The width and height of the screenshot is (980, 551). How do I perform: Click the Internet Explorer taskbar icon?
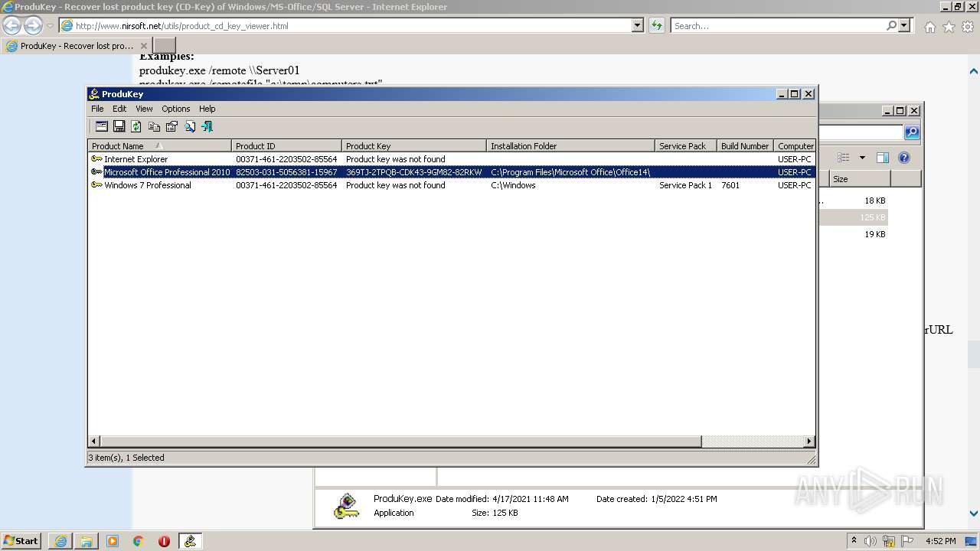[x=60, y=541]
